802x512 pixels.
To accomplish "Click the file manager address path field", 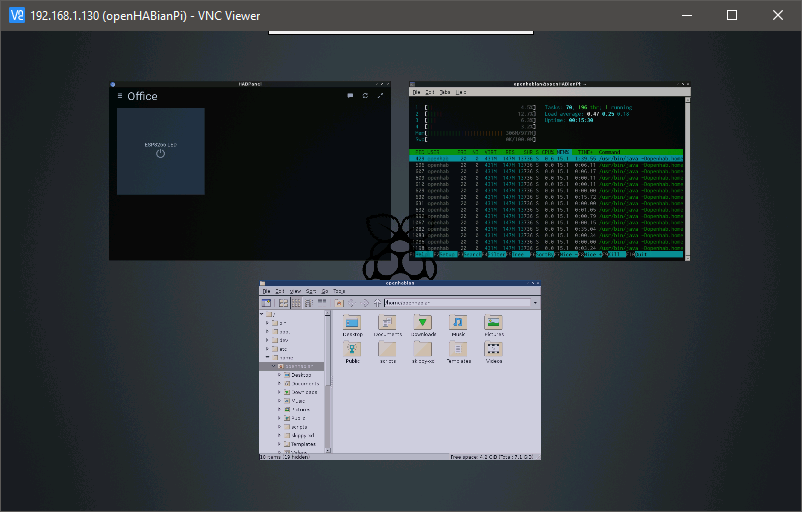I will pyautogui.click(x=455, y=302).
